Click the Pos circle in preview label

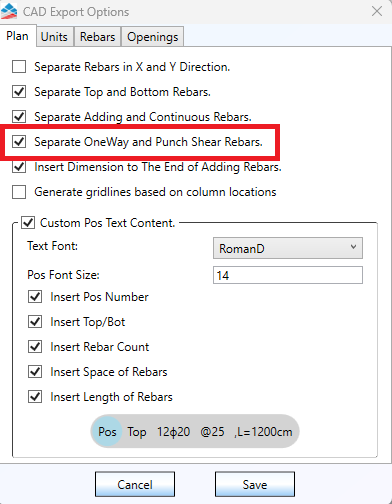(107, 432)
